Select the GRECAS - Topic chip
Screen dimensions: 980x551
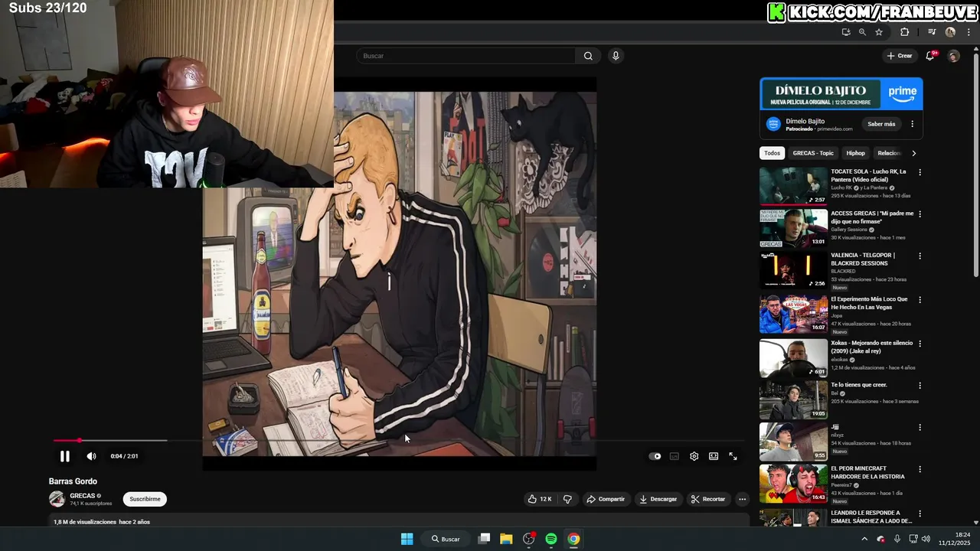point(813,153)
